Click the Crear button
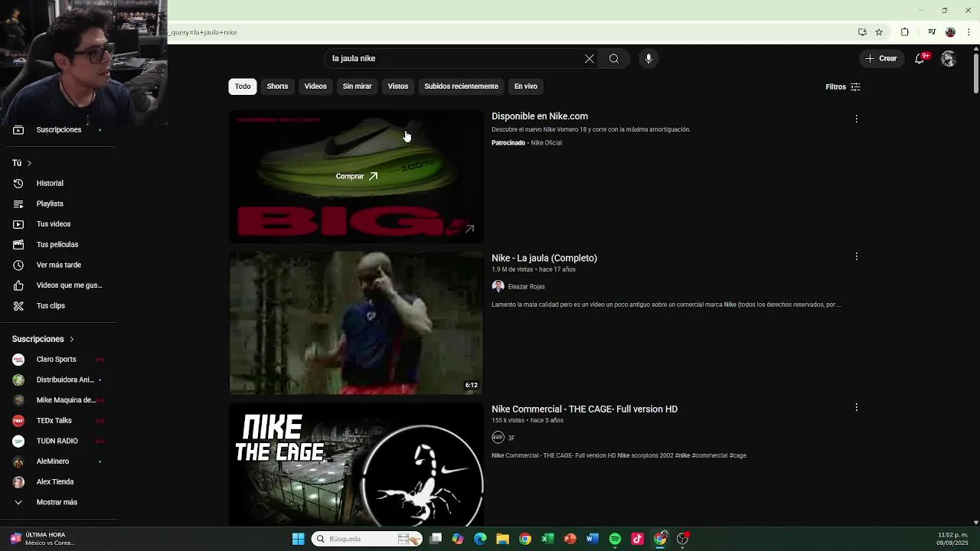Screen dimensions: 980x551 tap(880, 58)
